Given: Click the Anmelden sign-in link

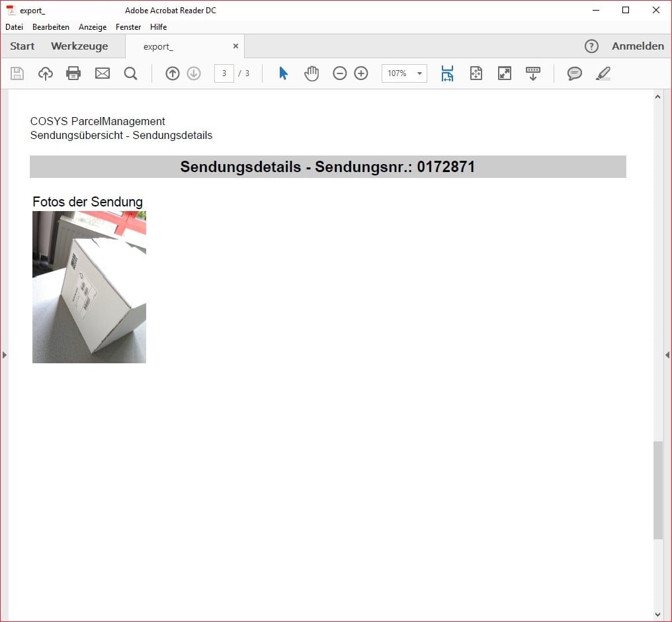Looking at the screenshot, I should click(x=637, y=46).
